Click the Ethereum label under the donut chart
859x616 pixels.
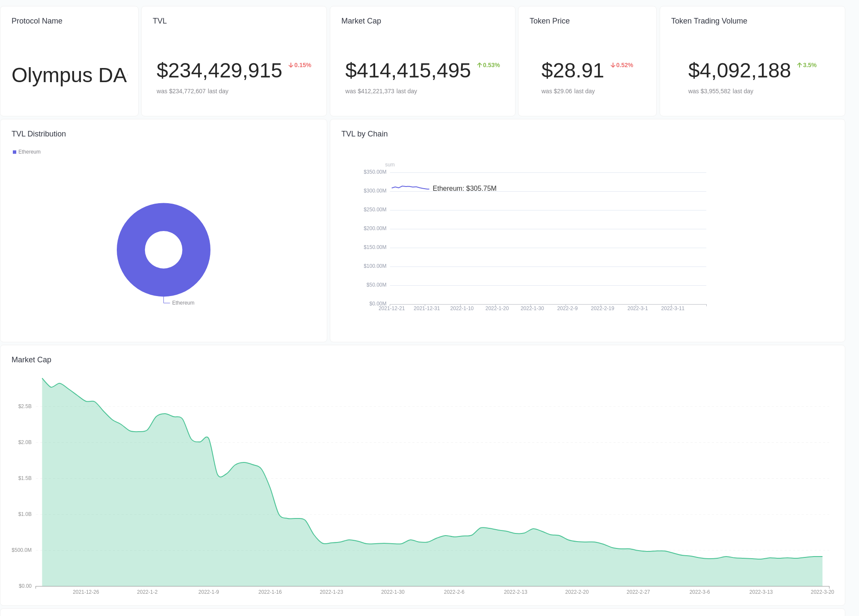click(x=183, y=302)
